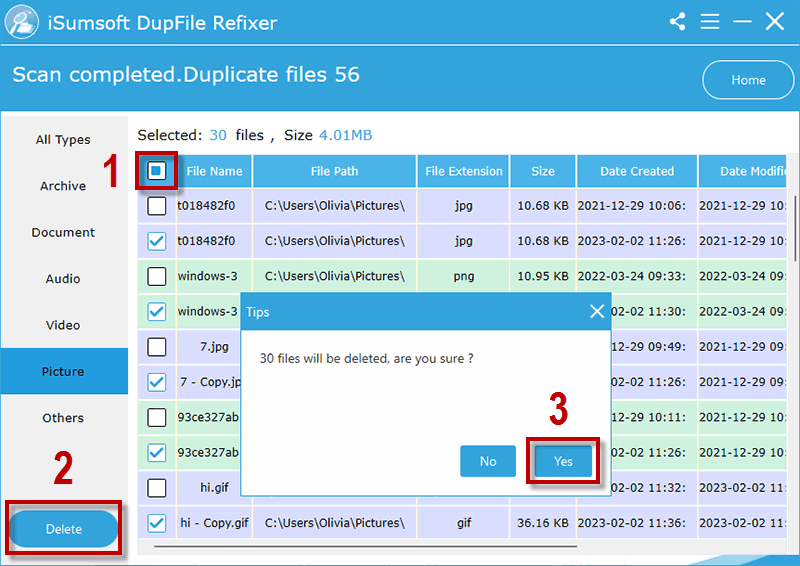Uncheck the 7 - Copy.jpg row checkbox
The width and height of the screenshot is (800, 566).
click(157, 382)
